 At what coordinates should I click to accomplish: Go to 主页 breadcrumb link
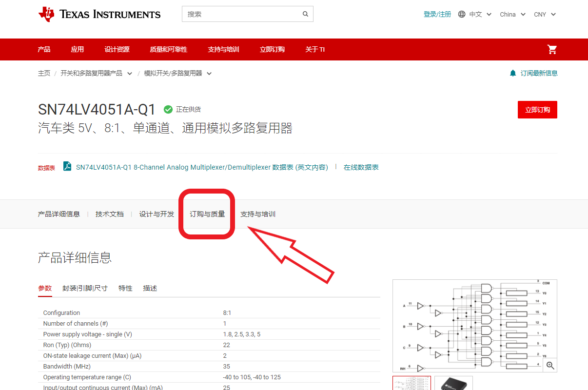pos(44,73)
